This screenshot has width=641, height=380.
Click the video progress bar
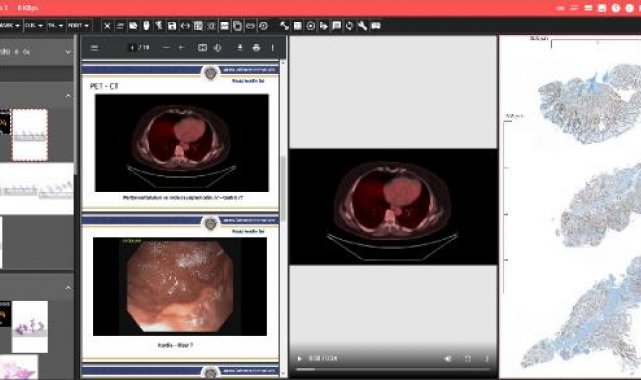pyautogui.click(x=393, y=369)
